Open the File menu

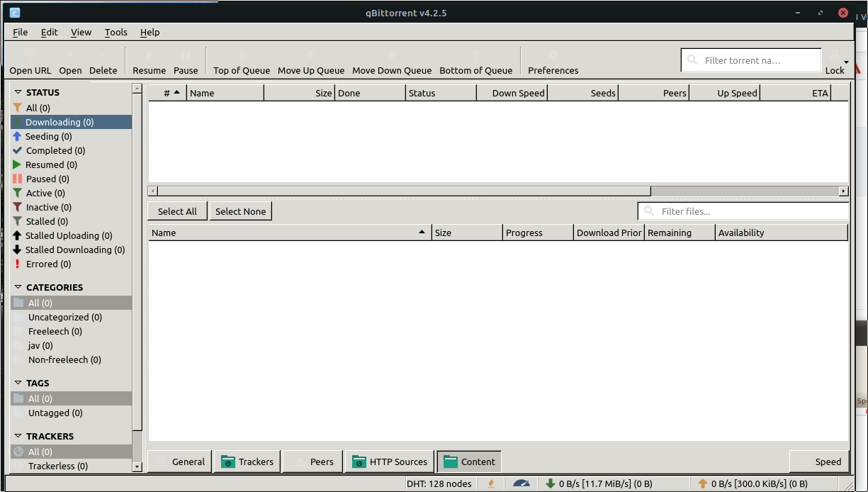tap(21, 32)
